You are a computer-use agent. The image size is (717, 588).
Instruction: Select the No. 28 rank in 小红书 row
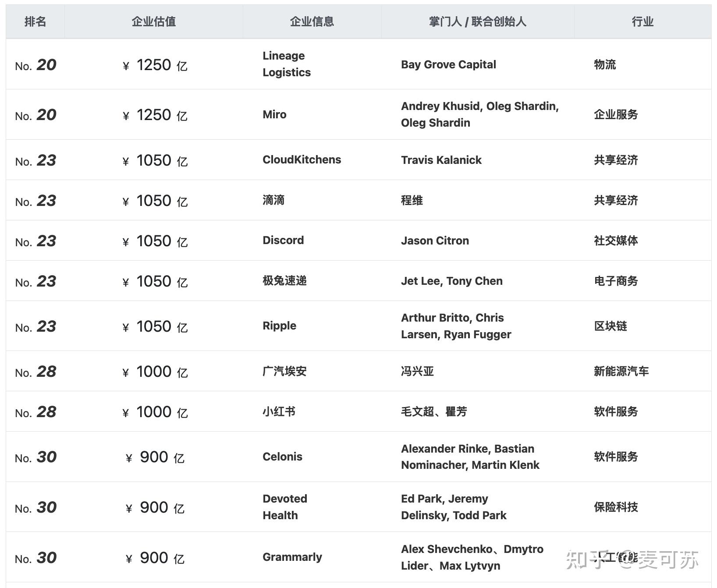(x=35, y=412)
